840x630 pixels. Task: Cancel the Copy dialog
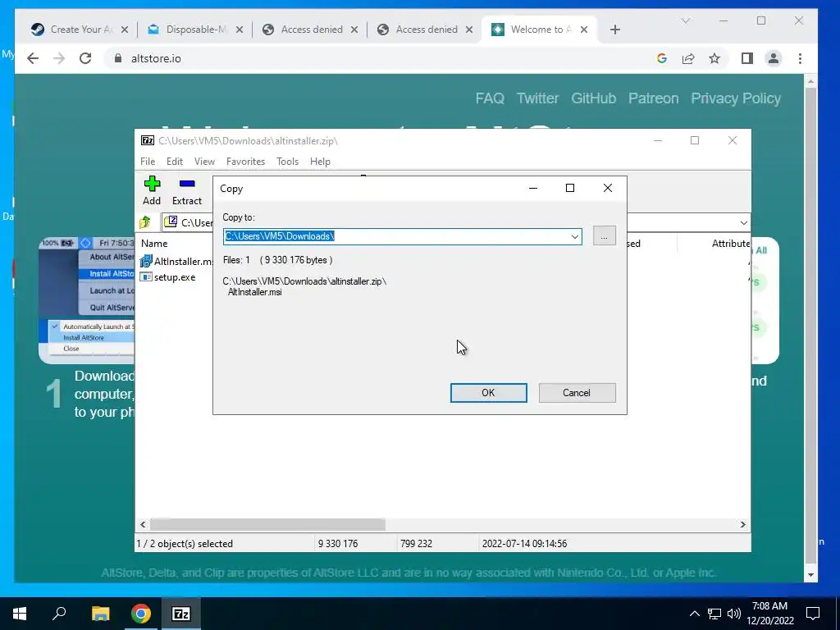pos(577,393)
